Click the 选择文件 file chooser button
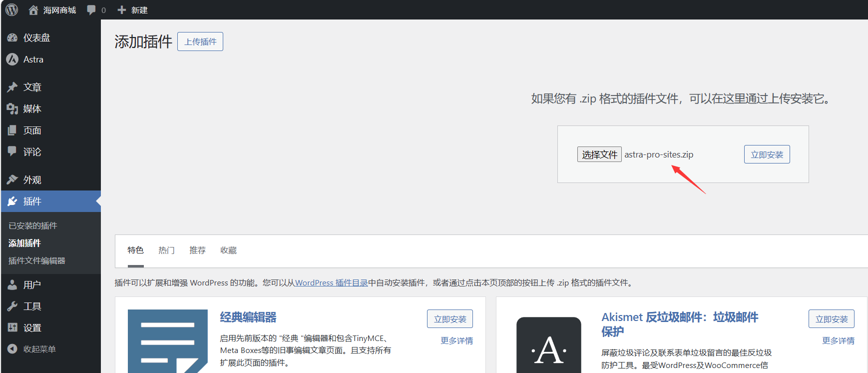 (x=599, y=154)
